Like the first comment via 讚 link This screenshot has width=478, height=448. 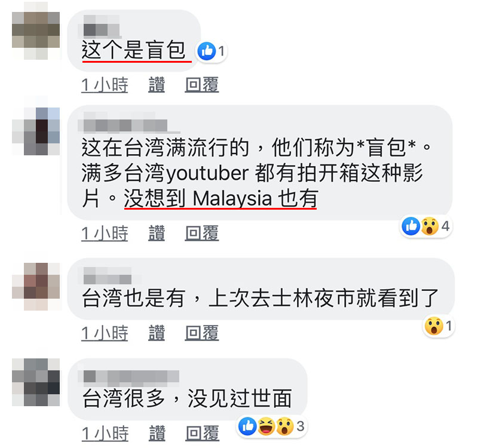tap(157, 85)
